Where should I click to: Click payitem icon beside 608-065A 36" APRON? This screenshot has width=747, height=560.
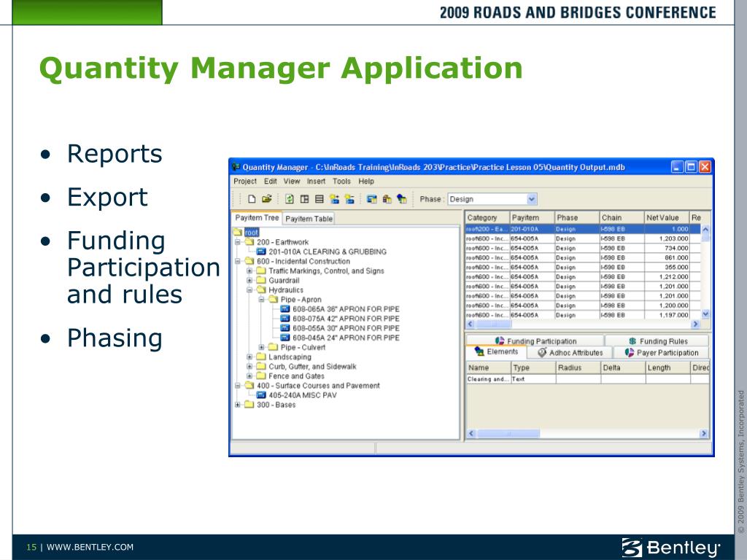(x=285, y=308)
